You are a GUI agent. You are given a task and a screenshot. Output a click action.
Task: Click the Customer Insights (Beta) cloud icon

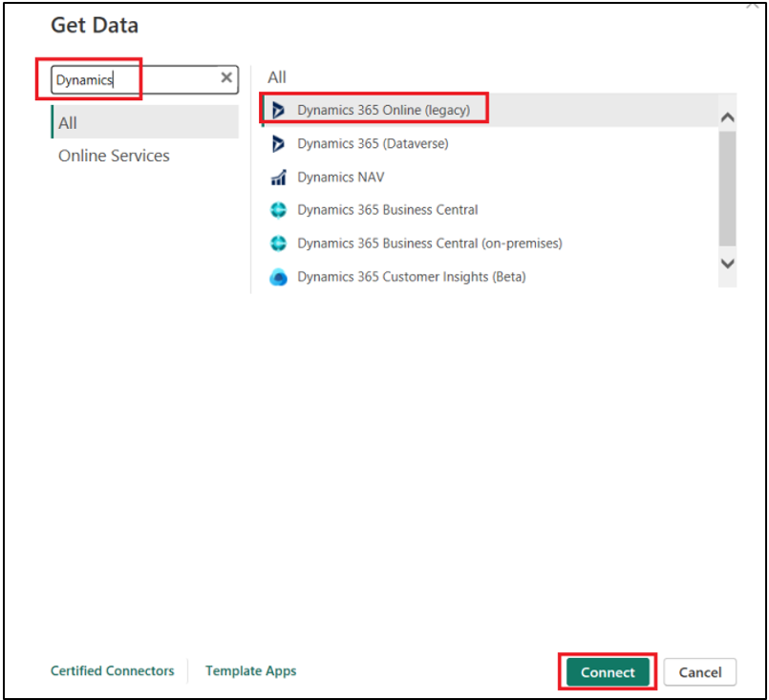coord(279,278)
